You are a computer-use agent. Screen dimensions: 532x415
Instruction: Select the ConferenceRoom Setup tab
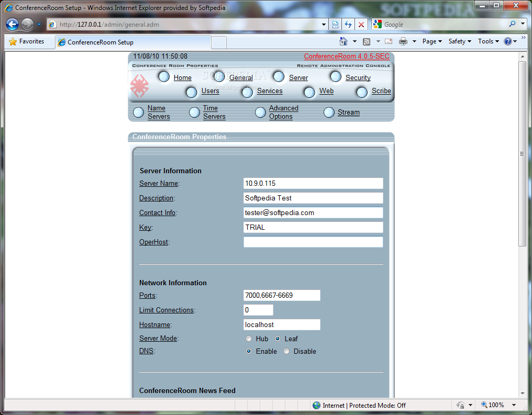point(133,42)
